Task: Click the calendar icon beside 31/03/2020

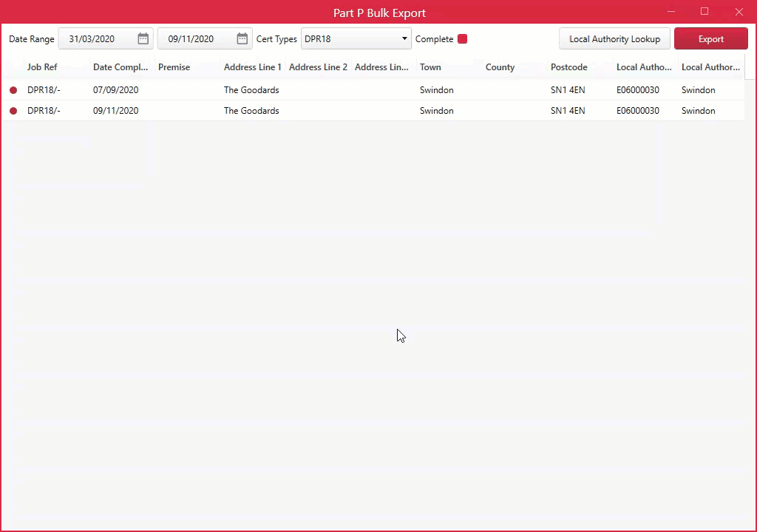Action: pyautogui.click(x=143, y=38)
